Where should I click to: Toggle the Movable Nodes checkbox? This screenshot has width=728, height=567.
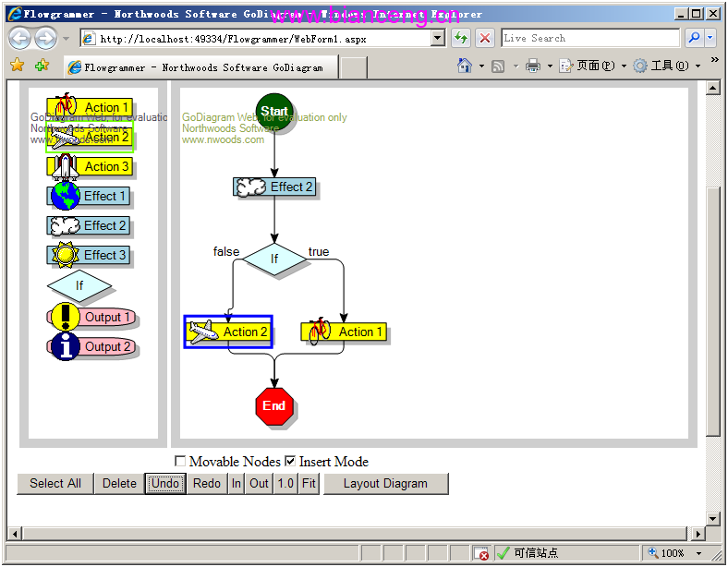[180, 461]
